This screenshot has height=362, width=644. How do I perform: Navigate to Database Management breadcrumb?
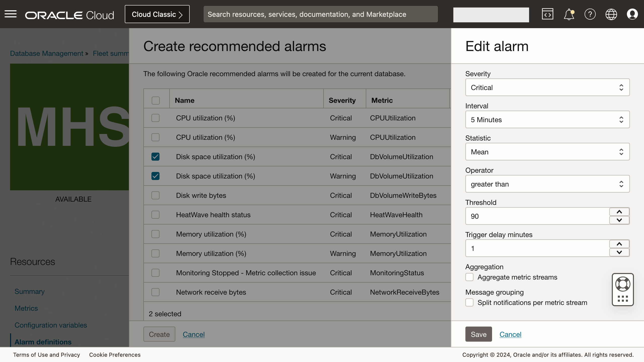[x=47, y=53]
